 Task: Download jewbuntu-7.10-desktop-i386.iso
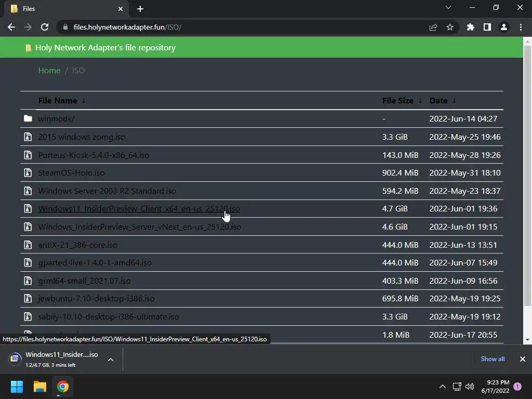click(x=96, y=299)
